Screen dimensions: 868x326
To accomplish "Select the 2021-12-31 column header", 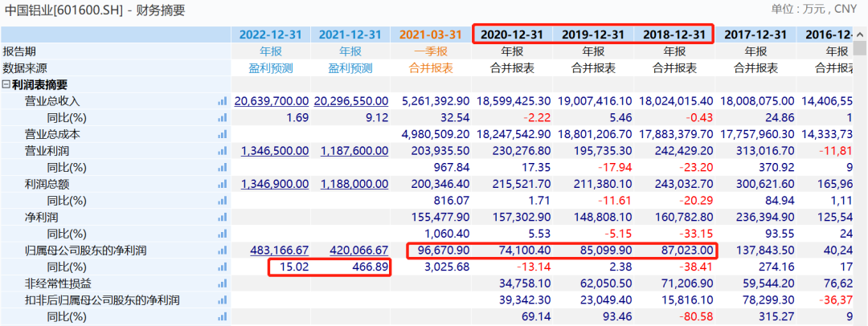I will point(350,35).
